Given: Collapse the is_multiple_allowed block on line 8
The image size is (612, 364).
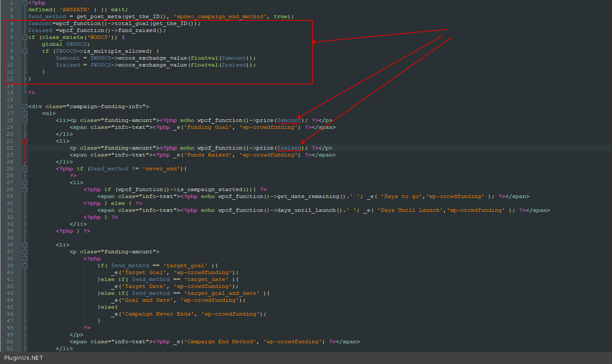Looking at the screenshot, I should coord(25,51).
